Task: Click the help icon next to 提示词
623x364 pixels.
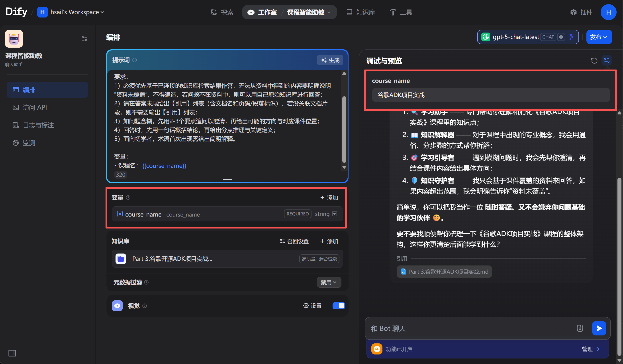Action: [135, 60]
